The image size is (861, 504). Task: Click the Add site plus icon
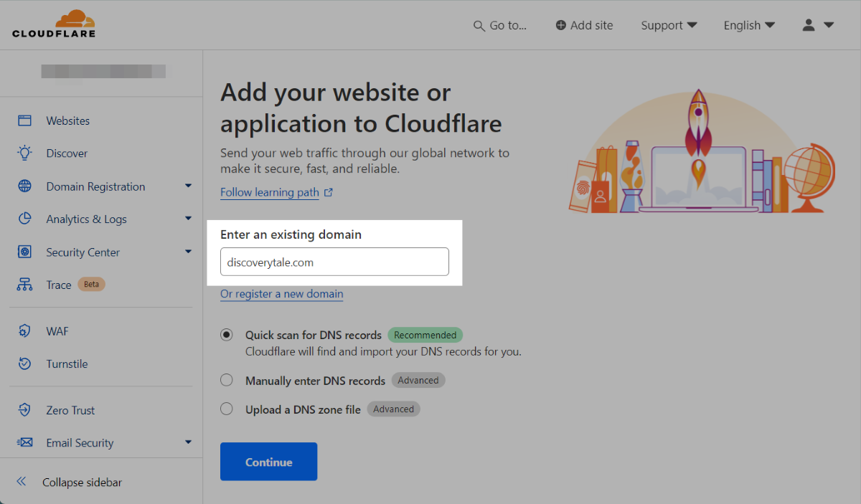tap(561, 25)
